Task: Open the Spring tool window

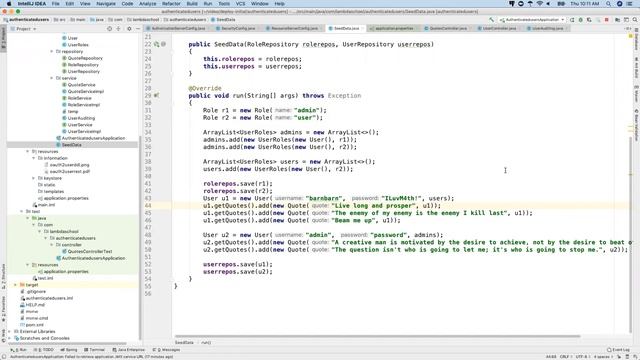Action: tap(69, 350)
